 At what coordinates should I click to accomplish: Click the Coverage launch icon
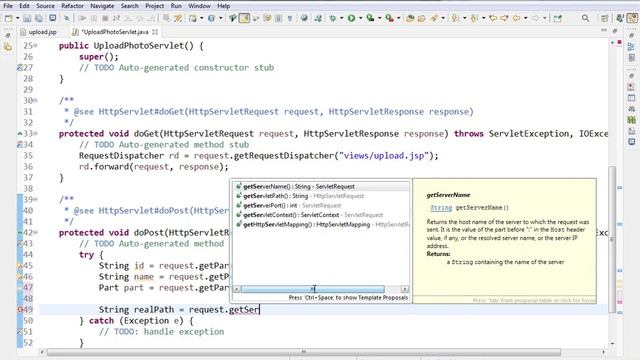click(370, 18)
